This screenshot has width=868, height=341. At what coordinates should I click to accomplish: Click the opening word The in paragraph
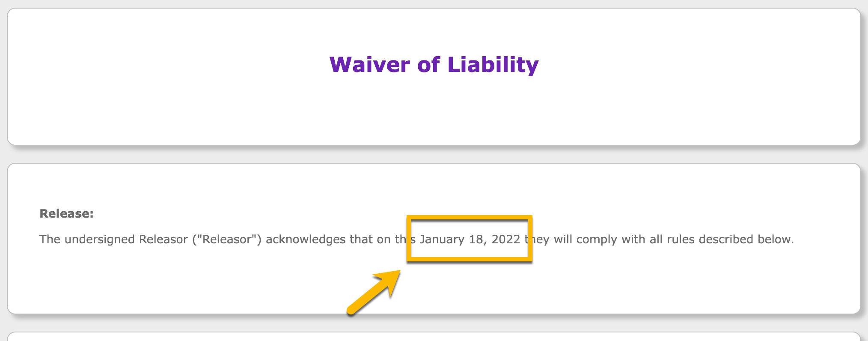click(x=50, y=239)
